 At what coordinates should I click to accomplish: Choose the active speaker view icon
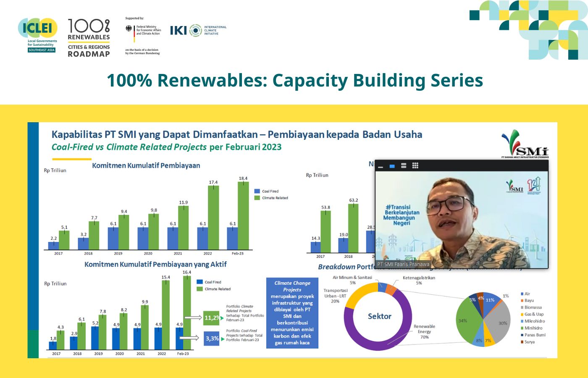(x=392, y=166)
